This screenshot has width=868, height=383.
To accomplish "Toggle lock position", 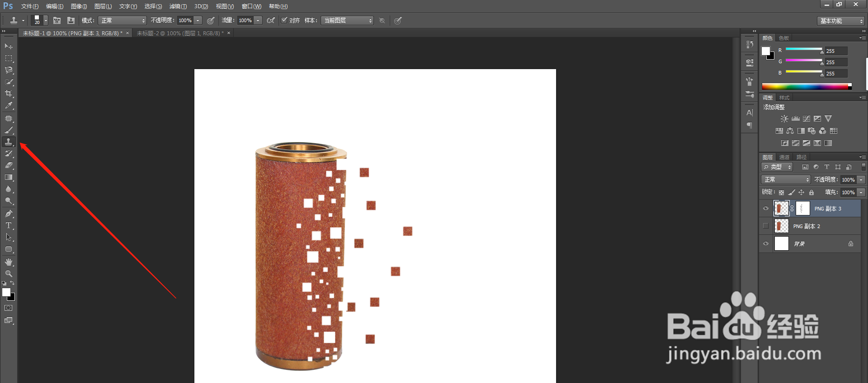I will [x=802, y=192].
